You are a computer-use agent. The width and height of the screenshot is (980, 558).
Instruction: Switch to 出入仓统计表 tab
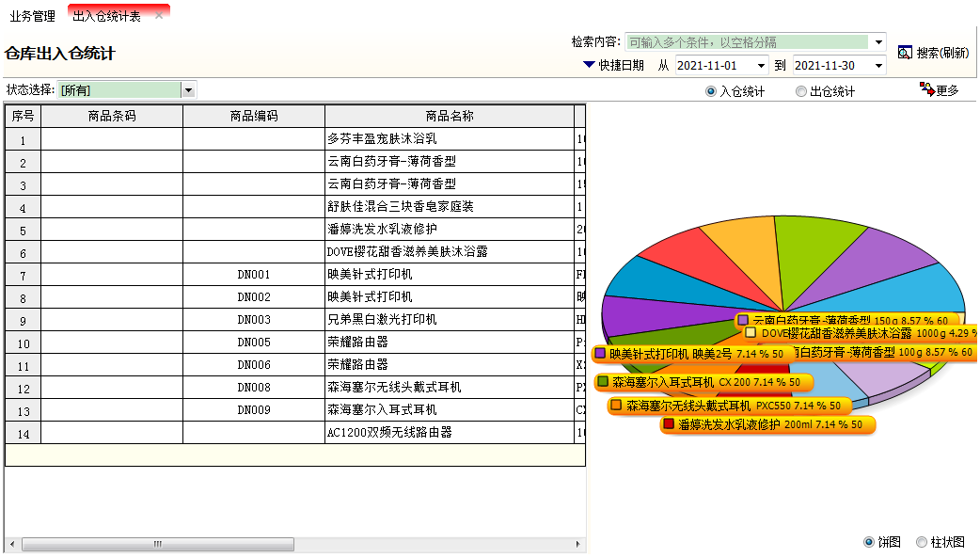[107, 16]
